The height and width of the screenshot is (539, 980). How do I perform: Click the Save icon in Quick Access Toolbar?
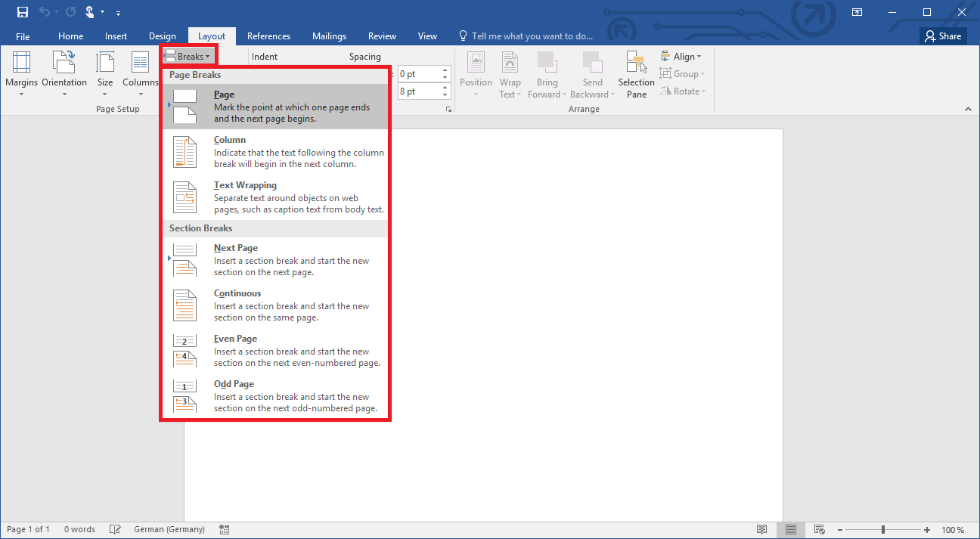tap(21, 11)
